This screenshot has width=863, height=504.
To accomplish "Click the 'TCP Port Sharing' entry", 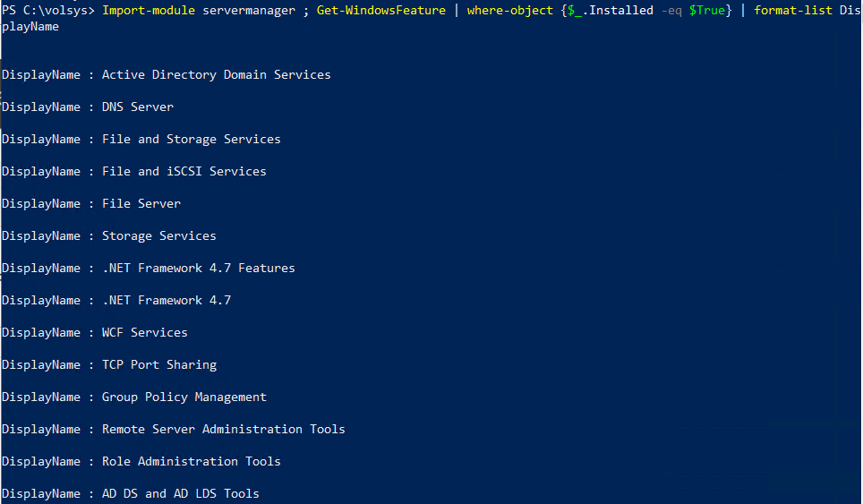I will pyautogui.click(x=158, y=365).
